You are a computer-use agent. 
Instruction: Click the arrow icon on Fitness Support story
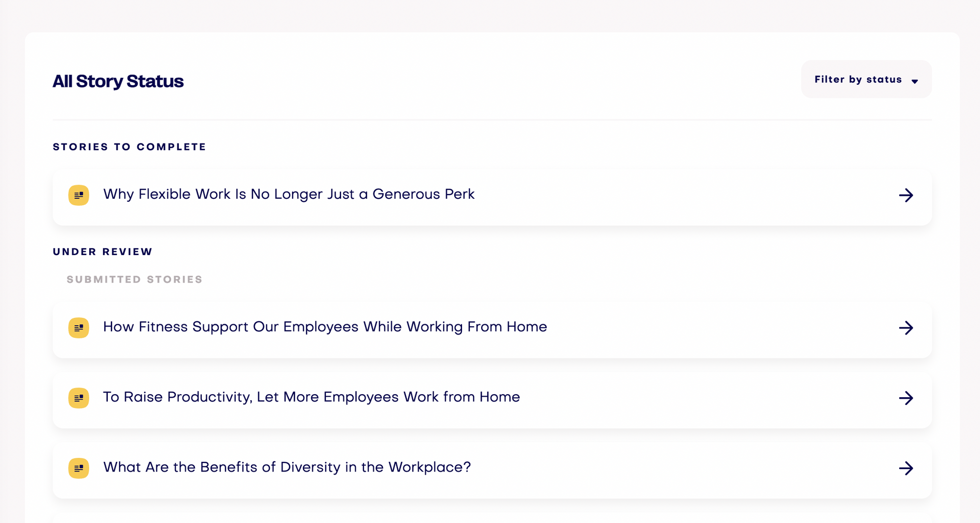pos(906,328)
